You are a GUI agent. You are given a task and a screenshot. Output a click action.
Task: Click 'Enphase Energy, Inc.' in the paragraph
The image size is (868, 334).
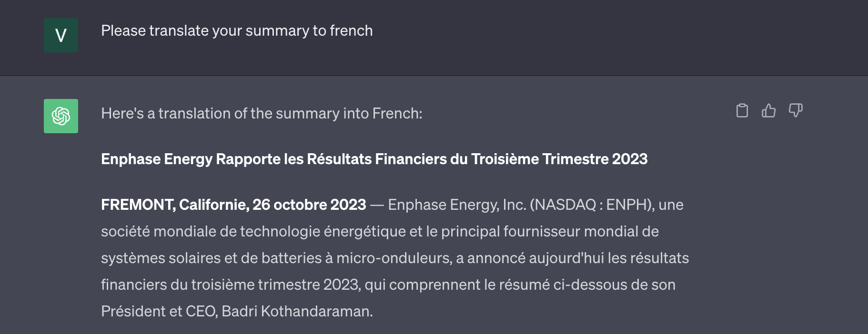[457, 205]
